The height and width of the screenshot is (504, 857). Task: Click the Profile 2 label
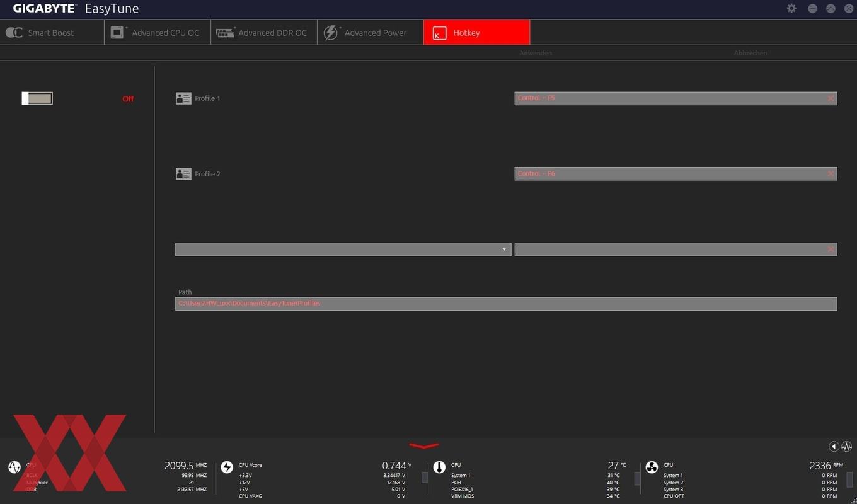207,174
